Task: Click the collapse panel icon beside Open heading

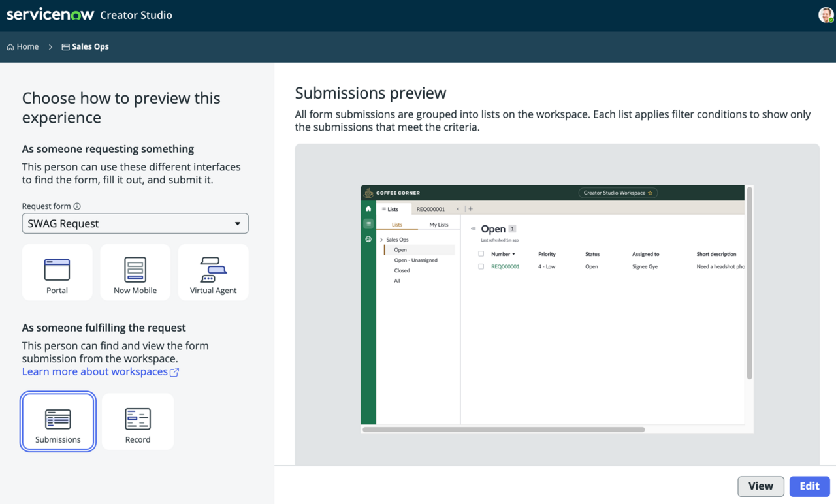Action: coord(474,229)
